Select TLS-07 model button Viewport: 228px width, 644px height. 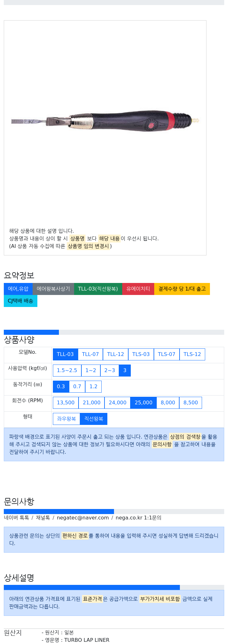tap(167, 354)
